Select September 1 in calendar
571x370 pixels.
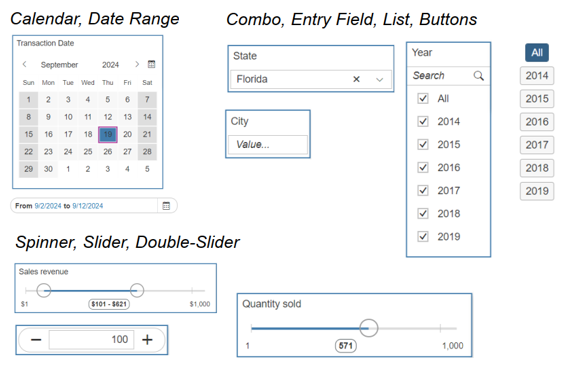coord(28,99)
